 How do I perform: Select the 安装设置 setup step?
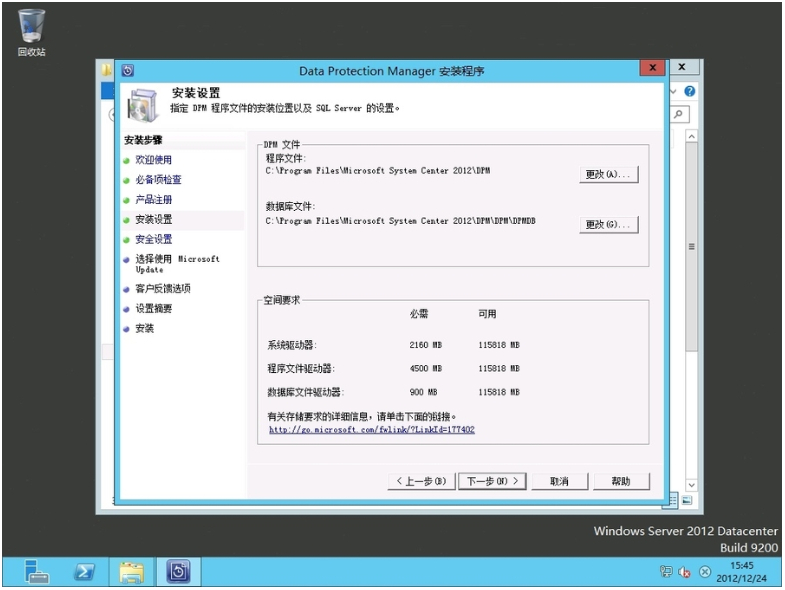point(153,219)
